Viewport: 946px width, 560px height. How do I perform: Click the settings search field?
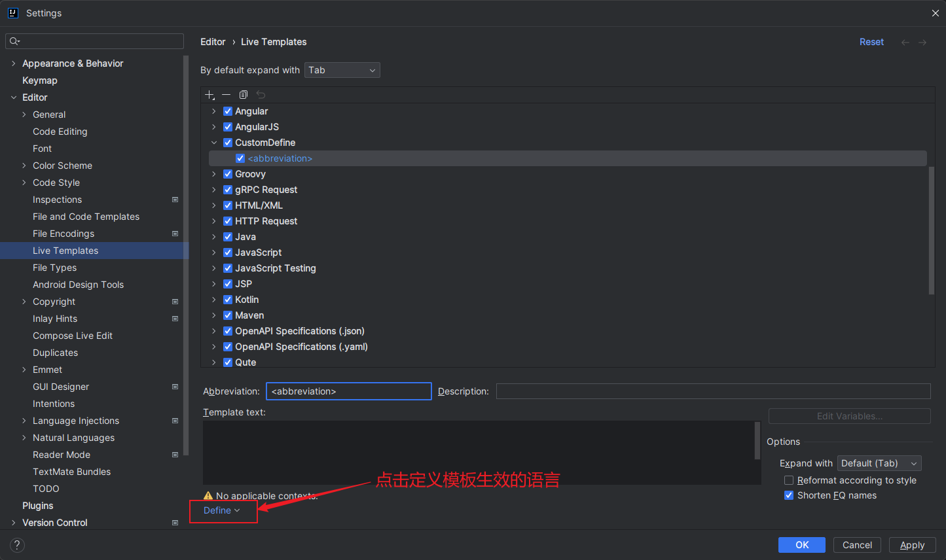coord(94,41)
